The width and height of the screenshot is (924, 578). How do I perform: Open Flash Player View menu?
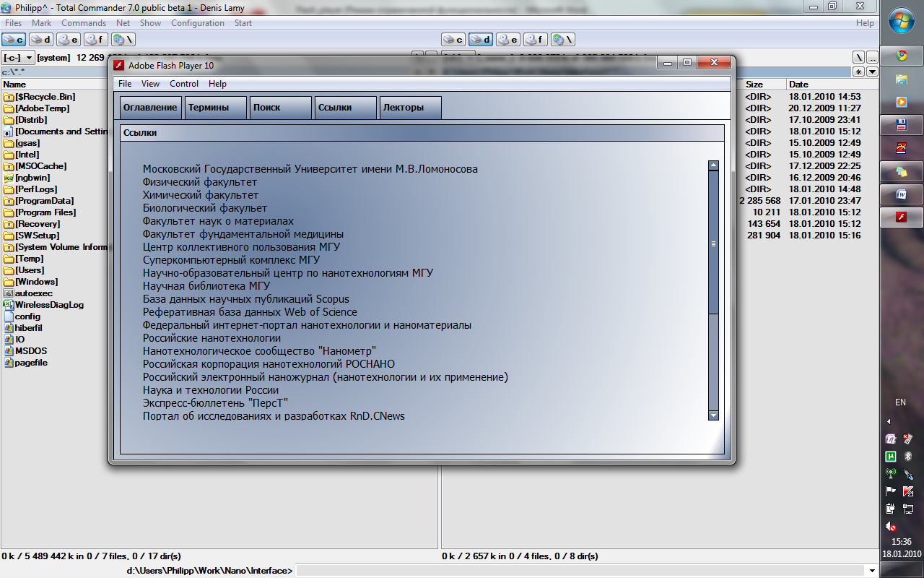point(150,84)
